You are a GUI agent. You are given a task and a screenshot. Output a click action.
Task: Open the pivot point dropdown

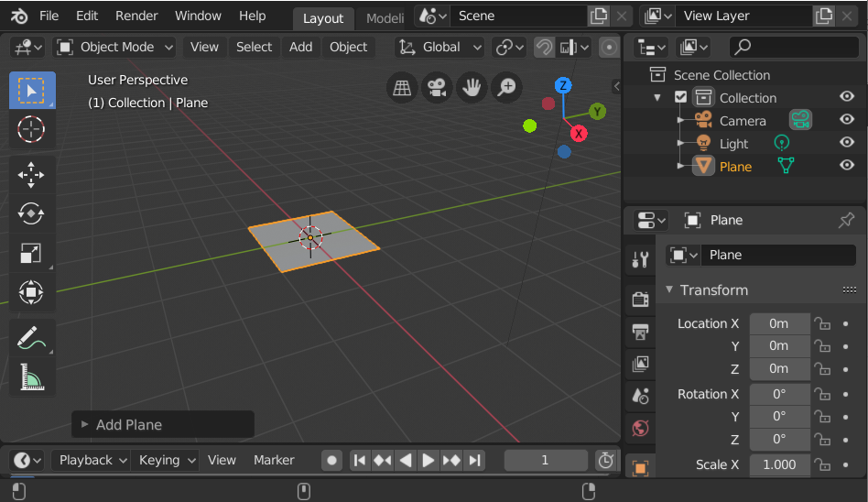[510, 48]
